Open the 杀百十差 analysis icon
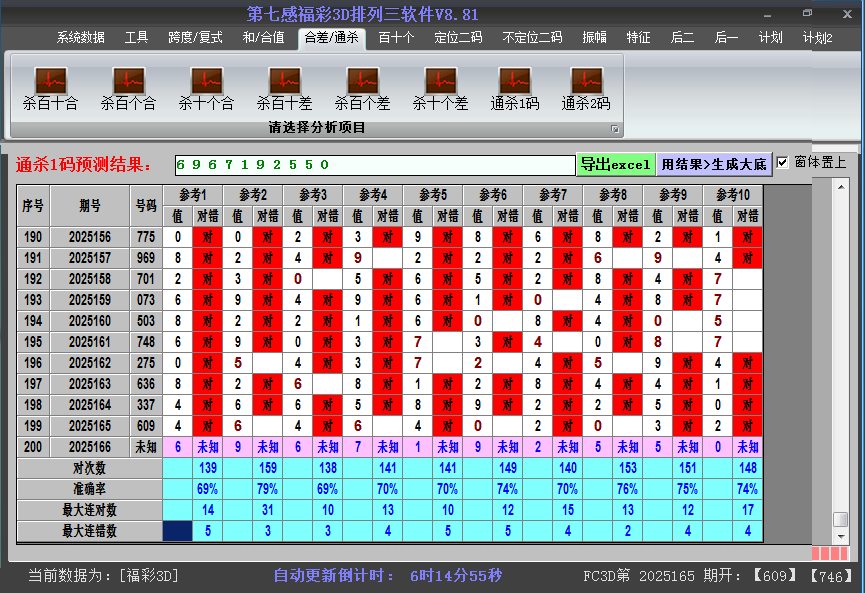Viewport: 865px width, 593px height. (285, 88)
